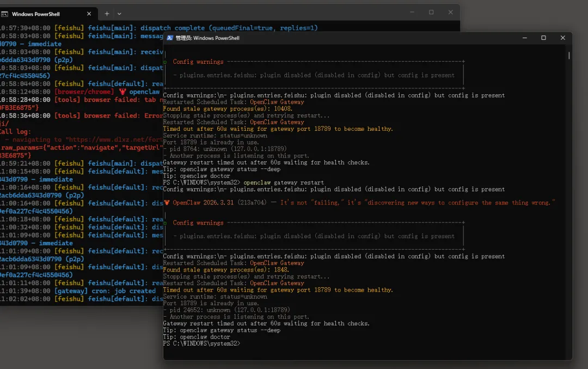The image size is (588, 369).
Task: Click 'pid 8764: unknown (127.0.0.1:18789)' line
Action: click(x=225, y=149)
